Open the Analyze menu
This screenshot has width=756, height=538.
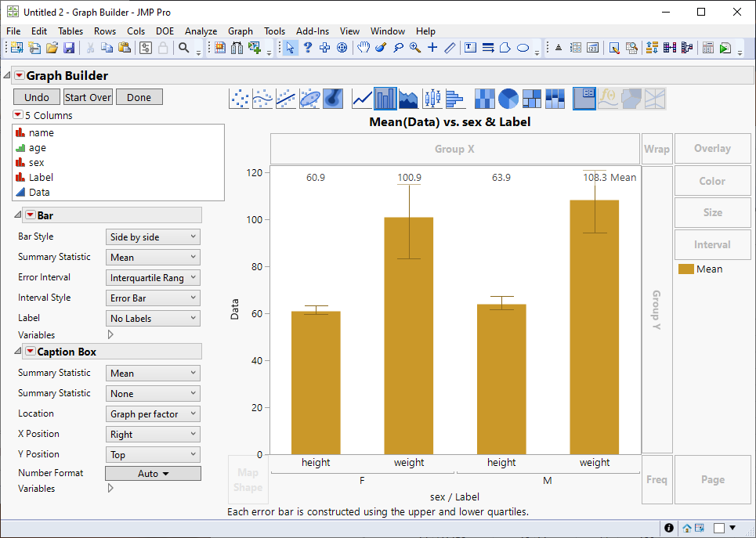[x=201, y=31]
